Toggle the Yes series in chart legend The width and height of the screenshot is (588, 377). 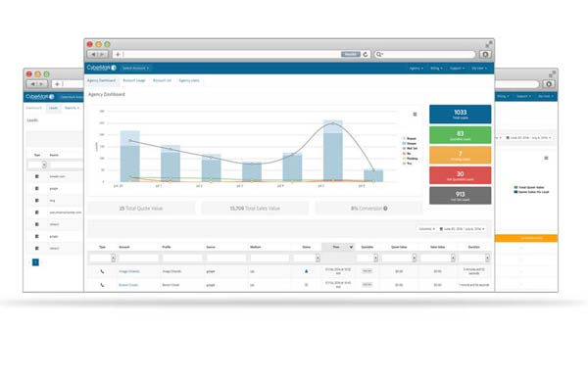[408, 164]
